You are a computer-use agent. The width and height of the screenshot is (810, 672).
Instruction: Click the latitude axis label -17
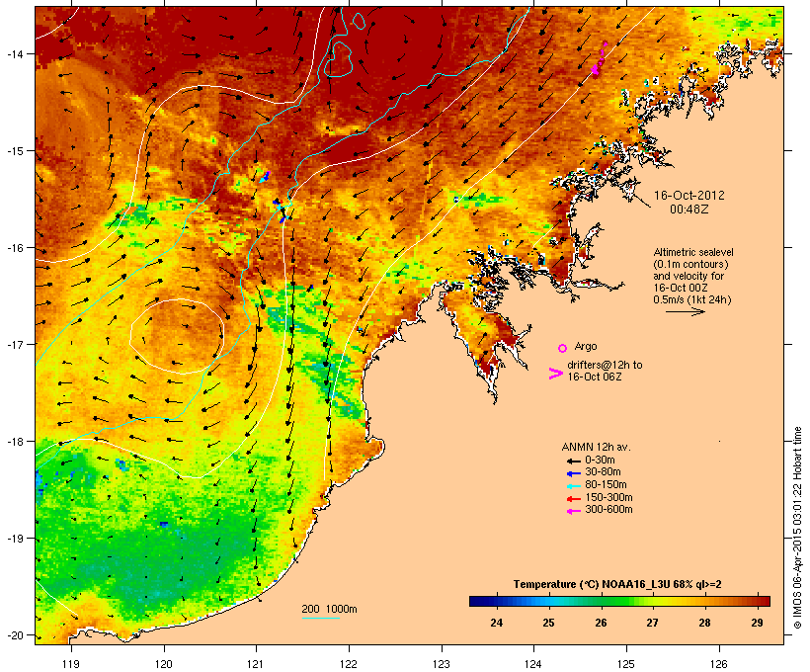14,344
